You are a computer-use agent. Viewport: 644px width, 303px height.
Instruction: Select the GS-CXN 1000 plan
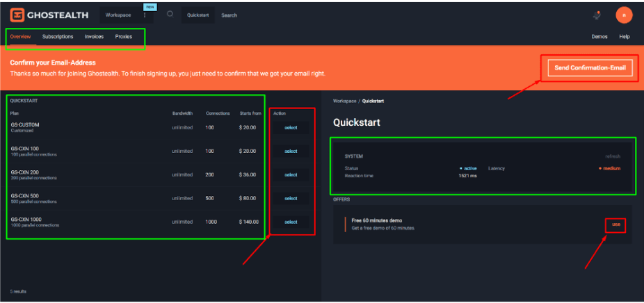(291, 222)
